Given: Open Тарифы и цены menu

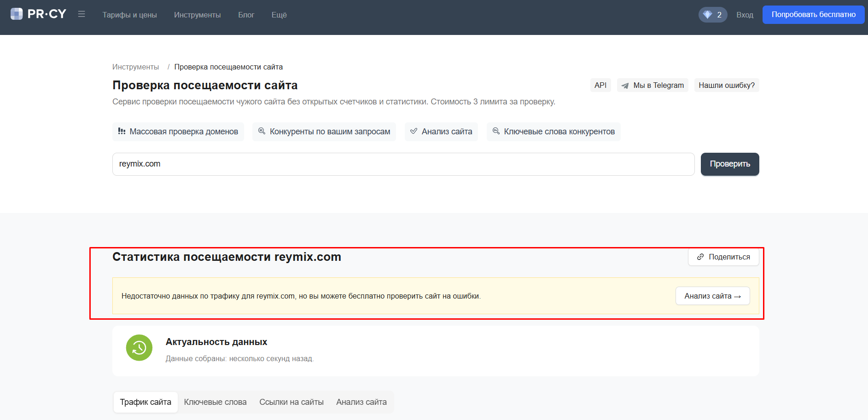Looking at the screenshot, I should coord(129,15).
